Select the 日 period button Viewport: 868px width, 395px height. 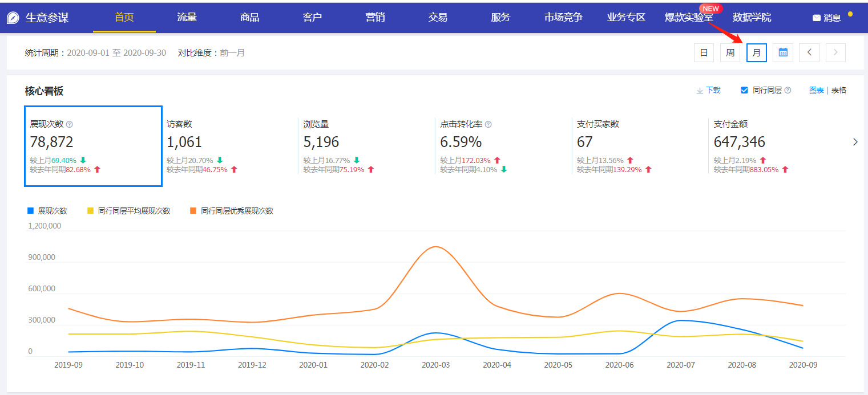(x=704, y=52)
